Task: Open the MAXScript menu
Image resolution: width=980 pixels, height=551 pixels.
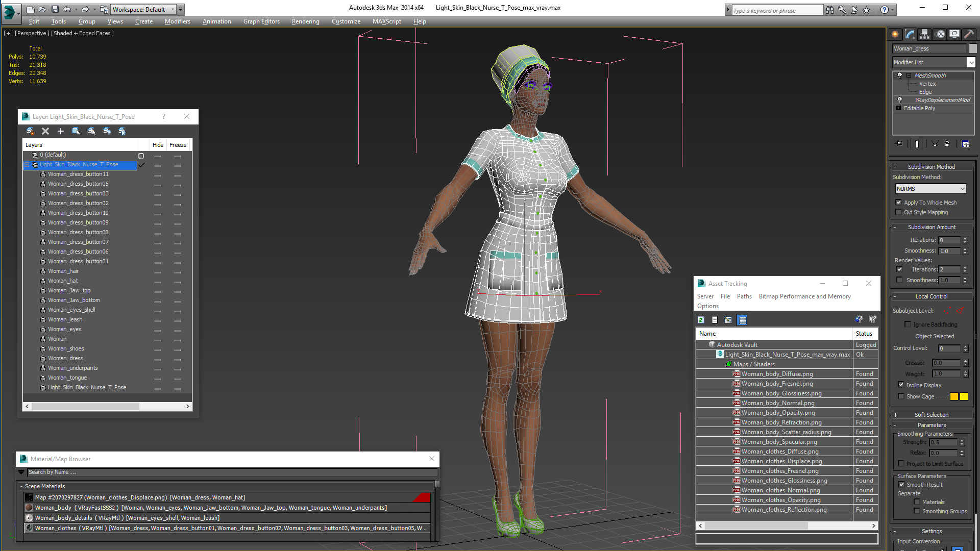Action: [386, 21]
